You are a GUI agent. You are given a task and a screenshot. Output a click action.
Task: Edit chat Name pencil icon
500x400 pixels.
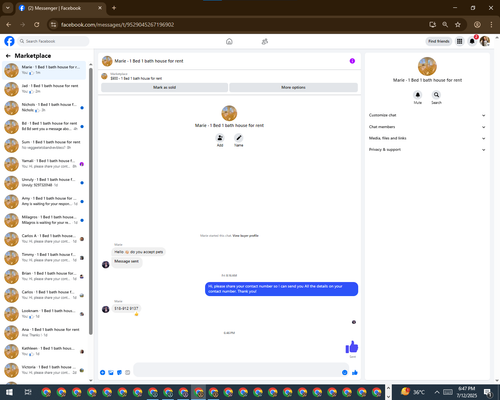click(239, 138)
